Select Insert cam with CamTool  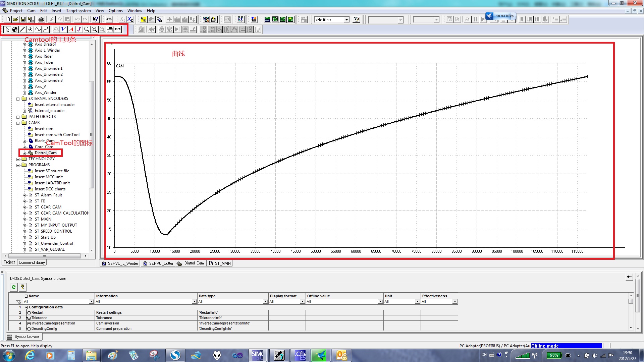57,135
